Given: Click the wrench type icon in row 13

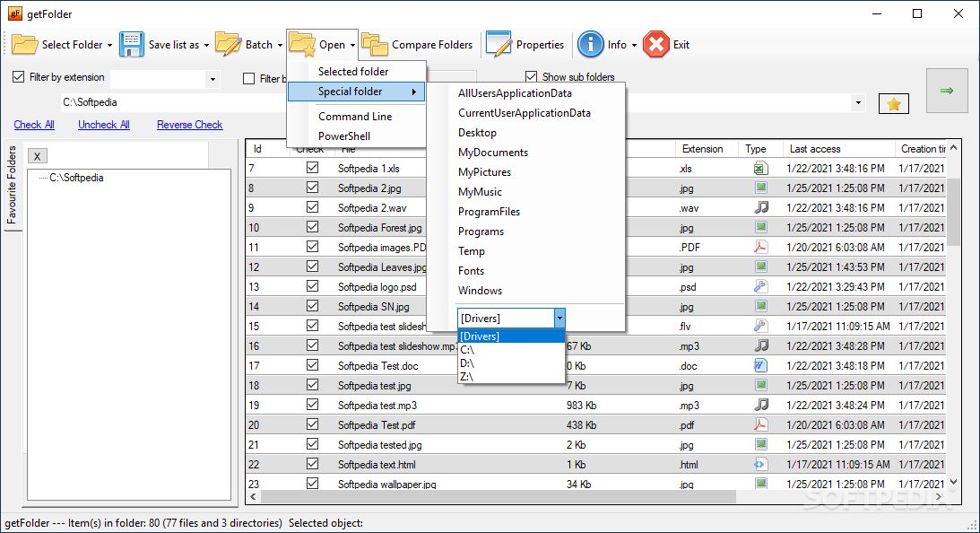Looking at the screenshot, I should tap(760, 286).
